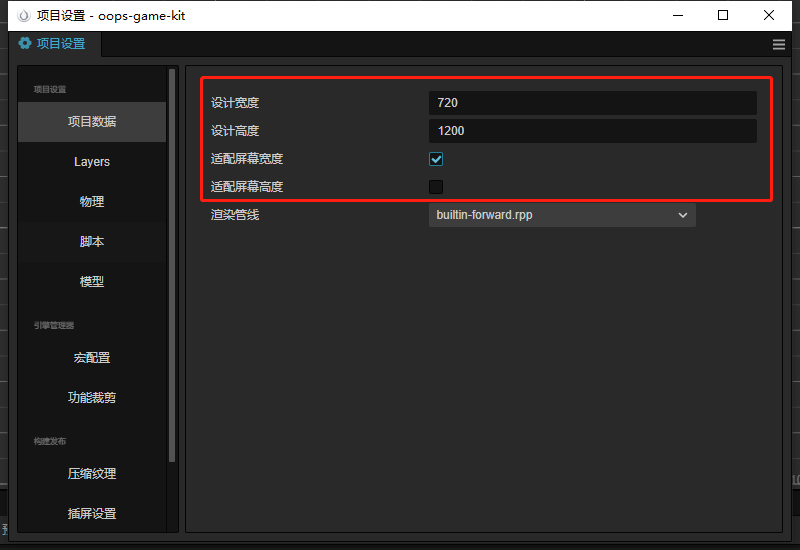The width and height of the screenshot is (800, 550).
Task: Expand the 渲染管线 builtin-forward.rpp dropdown
Action: point(562,215)
